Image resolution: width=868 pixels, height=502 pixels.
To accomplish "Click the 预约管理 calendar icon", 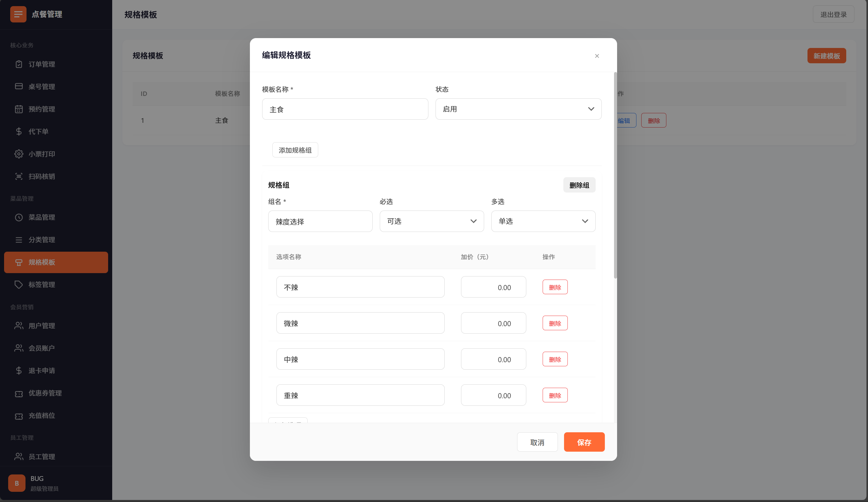I will click(x=19, y=109).
